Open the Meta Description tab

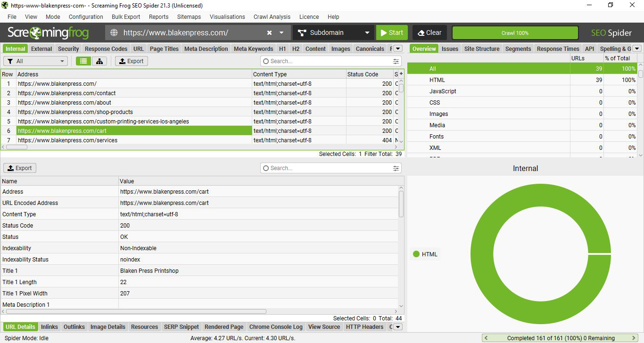point(206,49)
